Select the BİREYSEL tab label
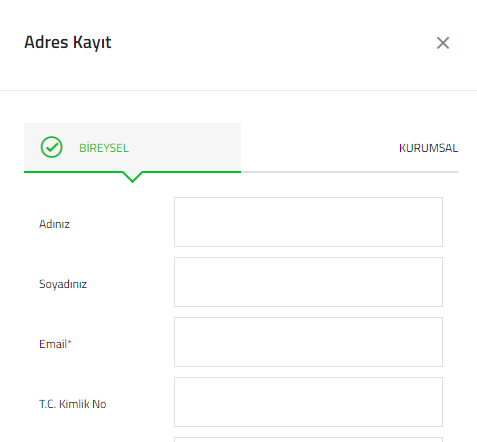 [x=104, y=148]
